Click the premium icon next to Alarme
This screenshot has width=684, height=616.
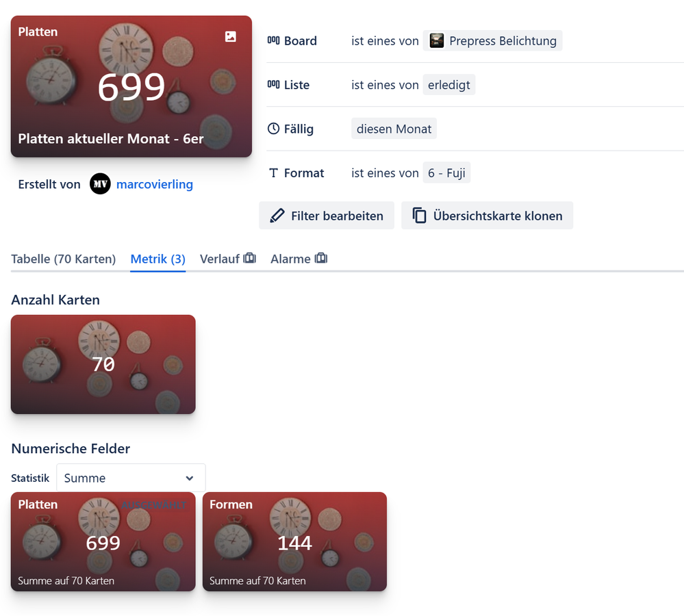pos(320,259)
